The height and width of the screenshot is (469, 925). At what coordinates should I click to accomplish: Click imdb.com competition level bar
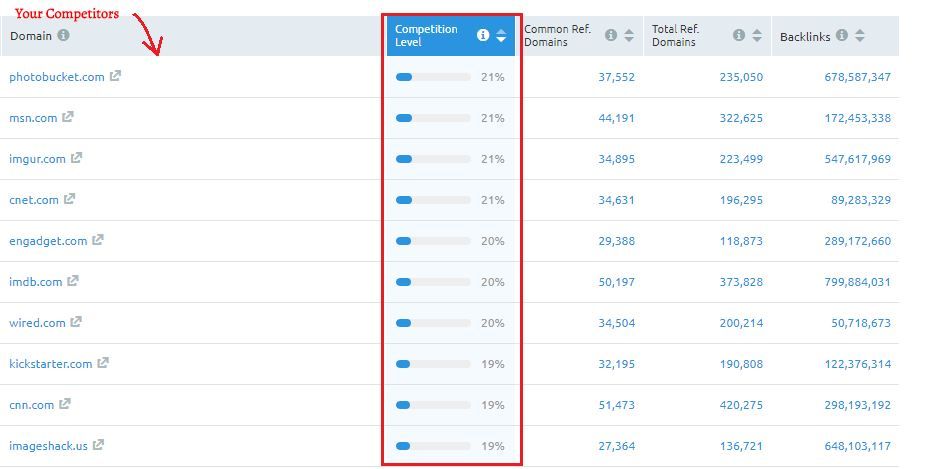coord(433,282)
